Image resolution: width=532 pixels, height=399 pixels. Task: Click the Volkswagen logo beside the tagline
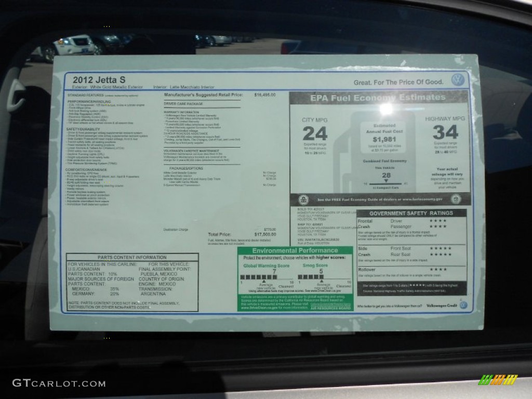tap(458, 79)
